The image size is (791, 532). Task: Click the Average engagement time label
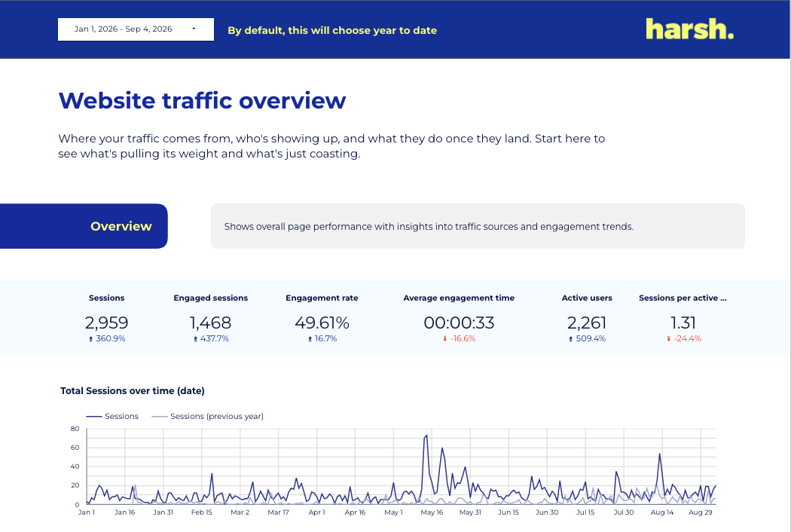coord(459,298)
